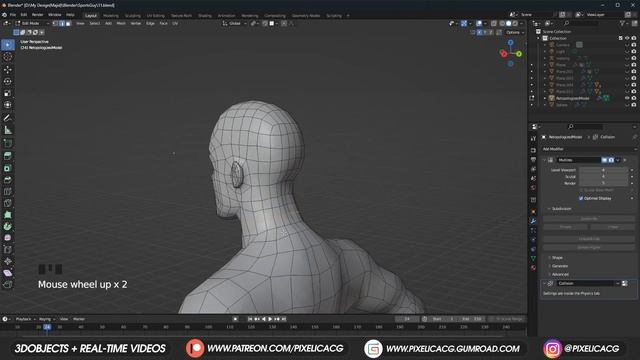Select the Rip Region tool
Image resolution: width=640 pixels, height=360 pixels.
(x=8, y=285)
